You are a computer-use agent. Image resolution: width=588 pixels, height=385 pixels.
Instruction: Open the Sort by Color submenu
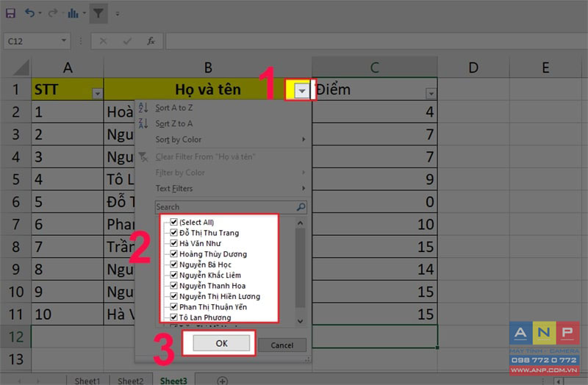pyautogui.click(x=223, y=140)
